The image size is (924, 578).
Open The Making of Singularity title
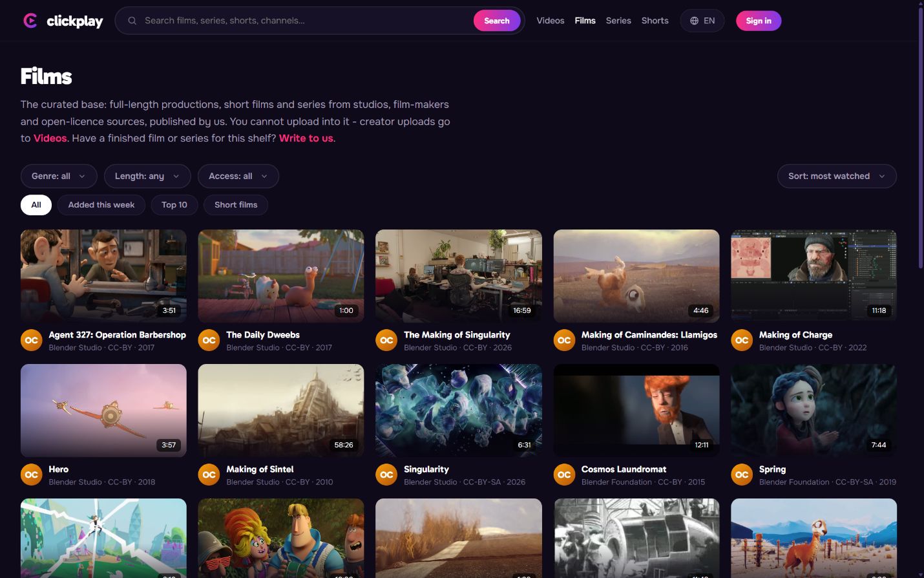(x=457, y=335)
